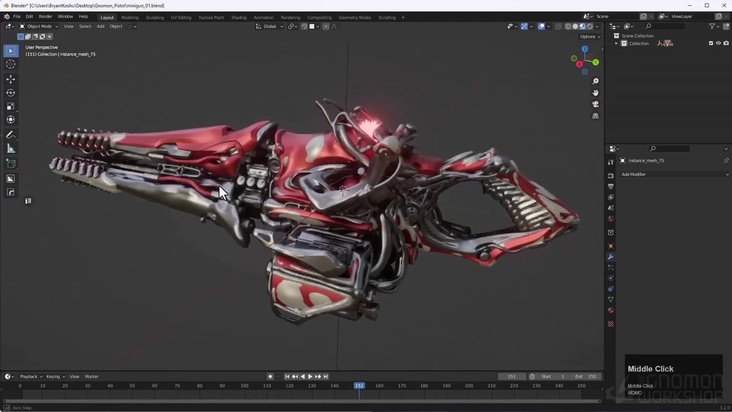
Task: Expand the Collection tree item
Action: (617, 43)
